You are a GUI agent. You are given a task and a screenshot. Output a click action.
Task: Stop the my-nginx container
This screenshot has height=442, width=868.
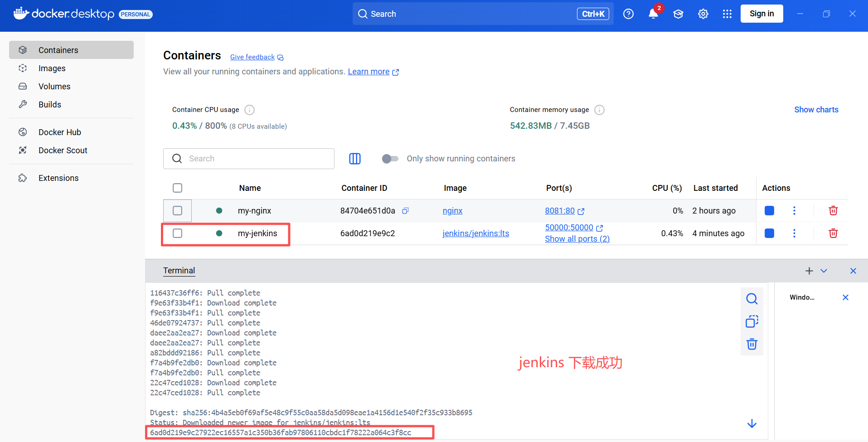tap(769, 211)
